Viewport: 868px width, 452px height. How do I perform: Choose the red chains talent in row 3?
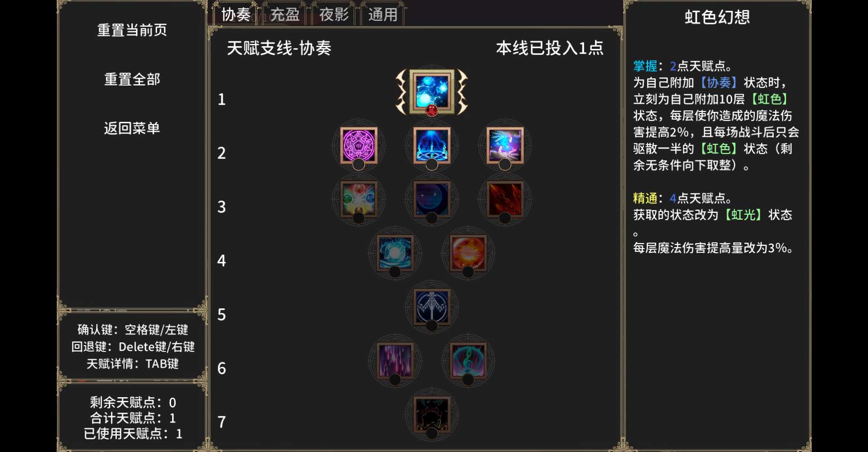[505, 199]
